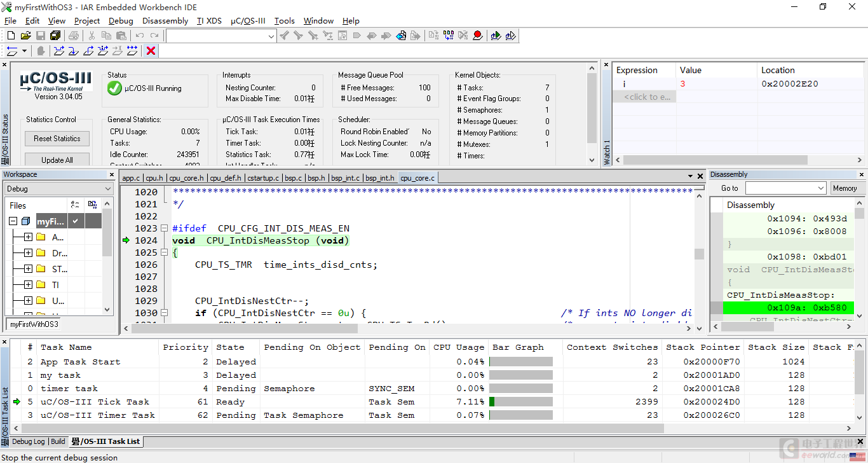
Task: Open a file using the folder icon
Action: coord(26,36)
